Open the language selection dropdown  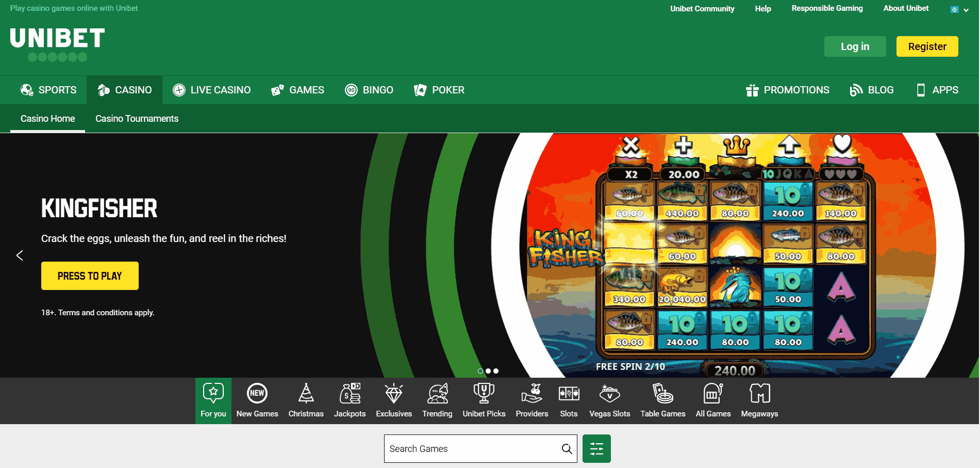[959, 9]
